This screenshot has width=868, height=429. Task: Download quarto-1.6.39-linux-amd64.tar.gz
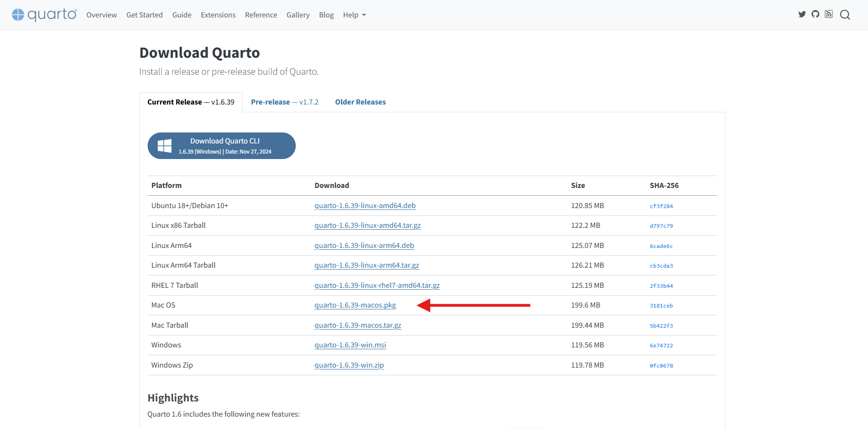(368, 225)
